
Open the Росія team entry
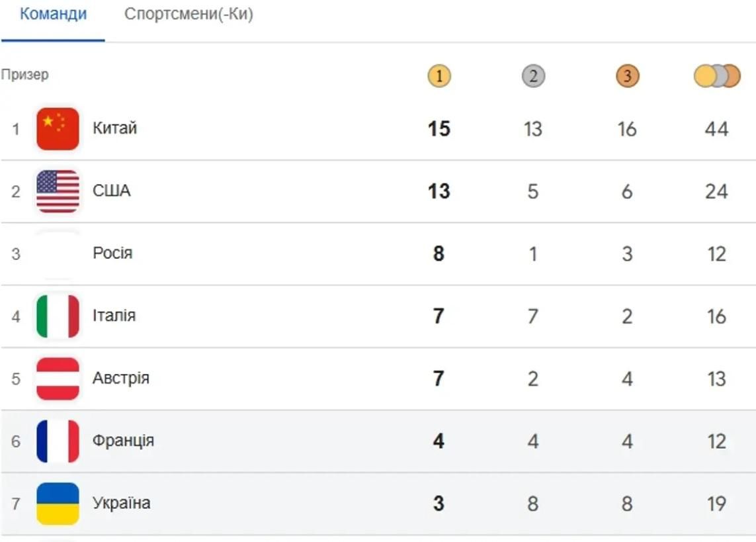(x=112, y=253)
